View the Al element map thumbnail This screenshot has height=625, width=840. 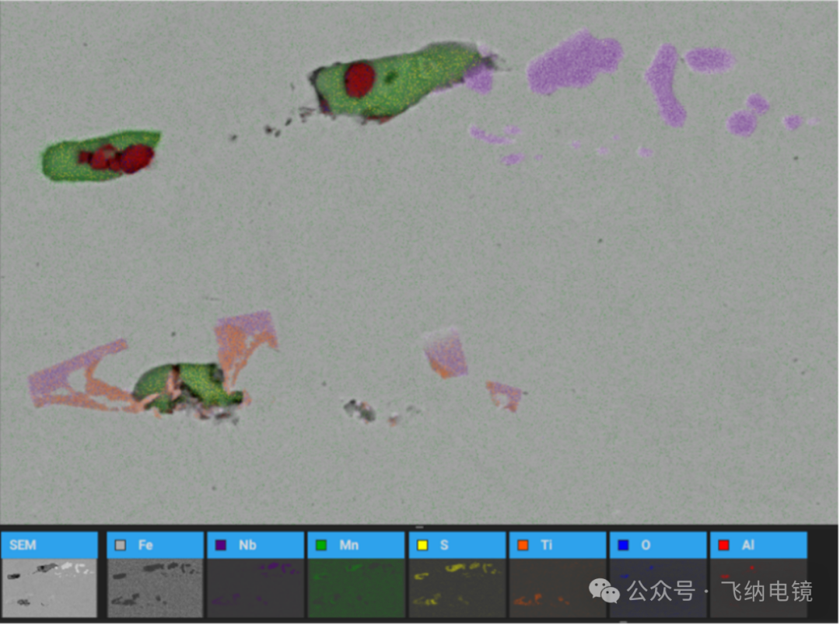pyautogui.click(x=758, y=588)
